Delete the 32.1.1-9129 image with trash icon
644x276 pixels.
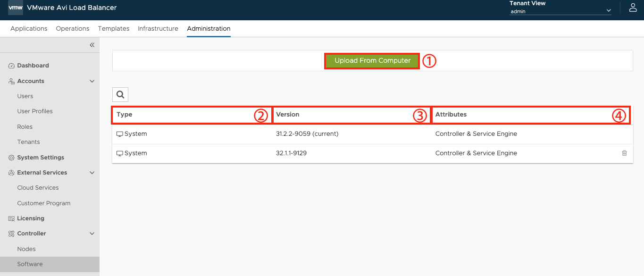(624, 153)
